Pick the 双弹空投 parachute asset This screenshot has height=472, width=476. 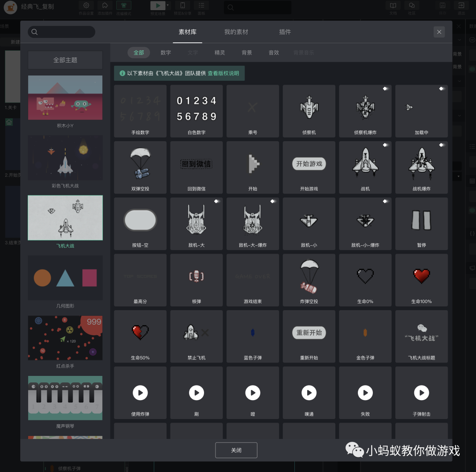coord(140,167)
